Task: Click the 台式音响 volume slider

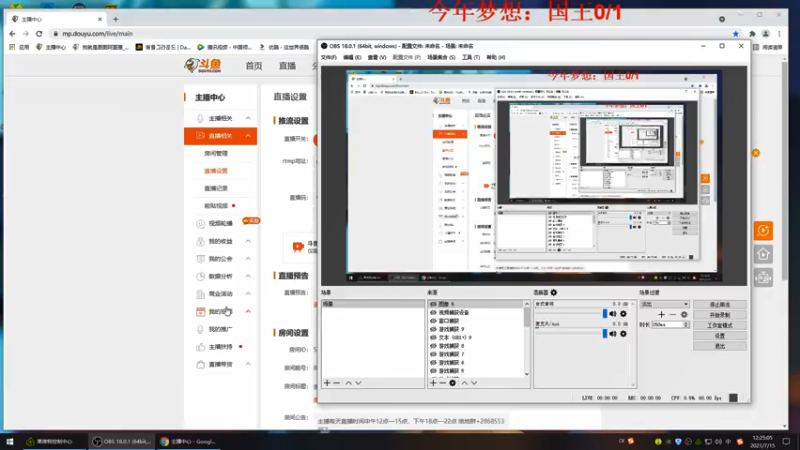Action: coord(570,313)
